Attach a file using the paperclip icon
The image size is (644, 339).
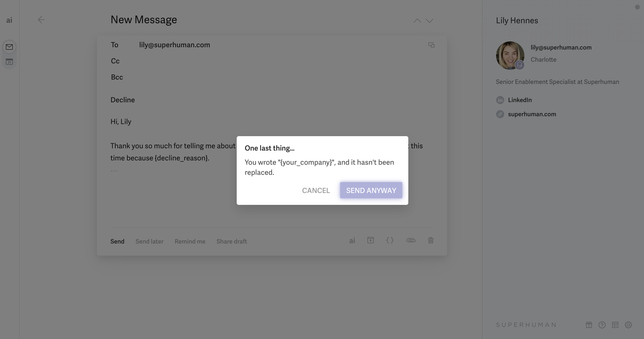(411, 240)
